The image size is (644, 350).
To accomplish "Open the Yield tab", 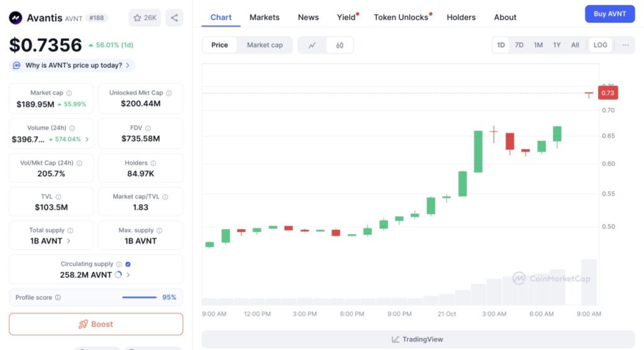I will tap(347, 17).
